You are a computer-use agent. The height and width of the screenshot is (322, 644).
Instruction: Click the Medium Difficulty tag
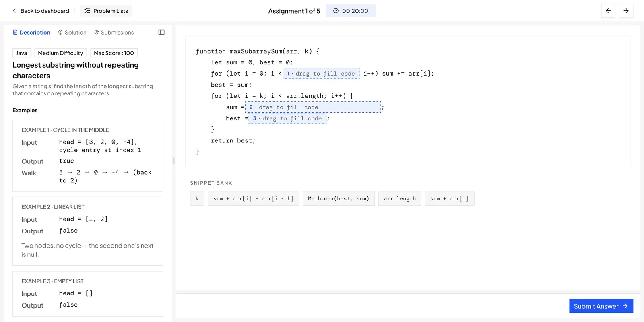click(x=60, y=53)
